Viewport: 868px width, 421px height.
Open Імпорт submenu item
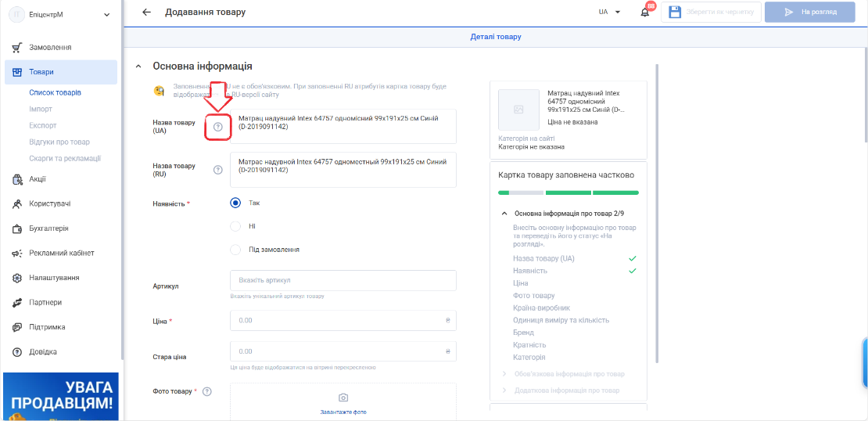[x=41, y=109]
